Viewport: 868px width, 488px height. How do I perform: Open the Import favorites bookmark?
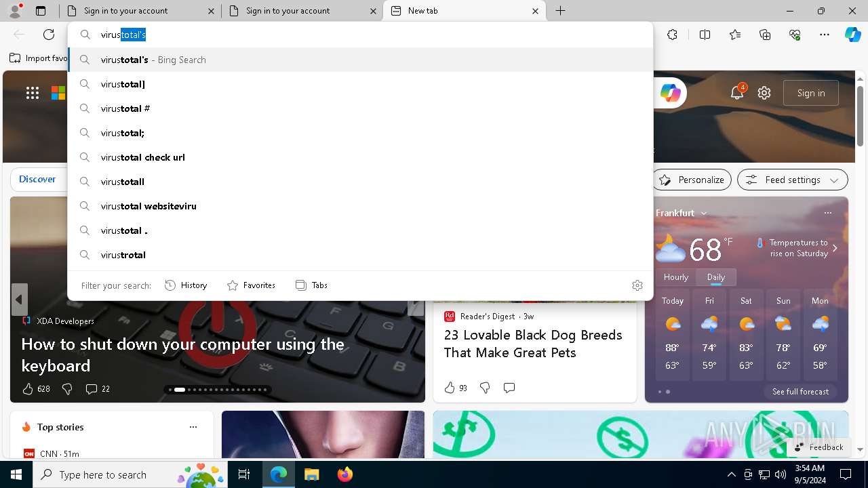[x=39, y=58]
